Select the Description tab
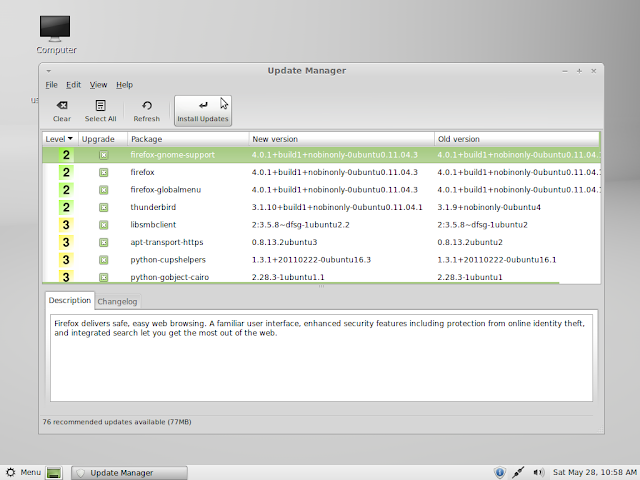The image size is (640, 480). (70, 300)
